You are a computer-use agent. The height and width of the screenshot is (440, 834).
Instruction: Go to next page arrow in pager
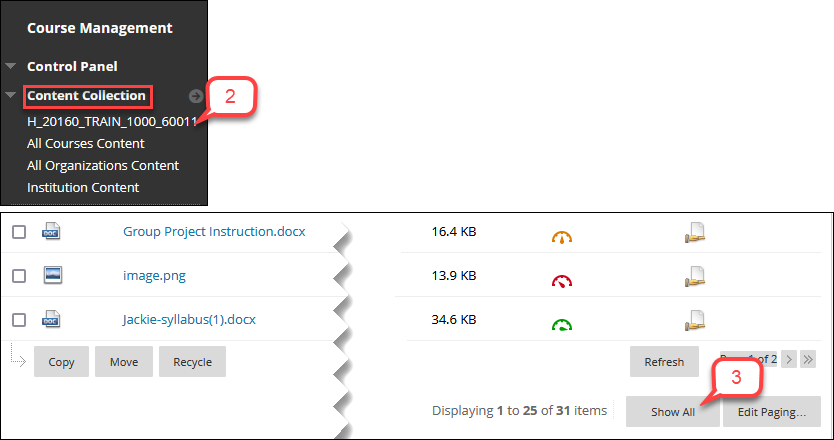point(789,360)
